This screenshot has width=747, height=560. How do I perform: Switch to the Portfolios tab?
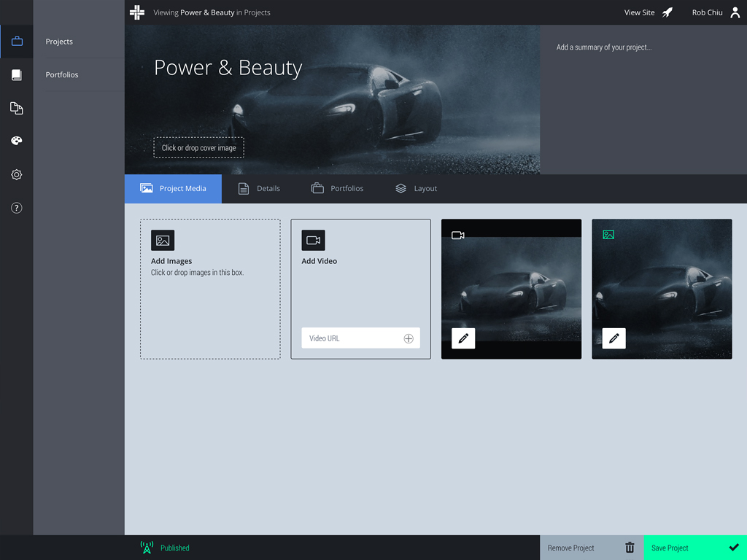pyautogui.click(x=338, y=188)
